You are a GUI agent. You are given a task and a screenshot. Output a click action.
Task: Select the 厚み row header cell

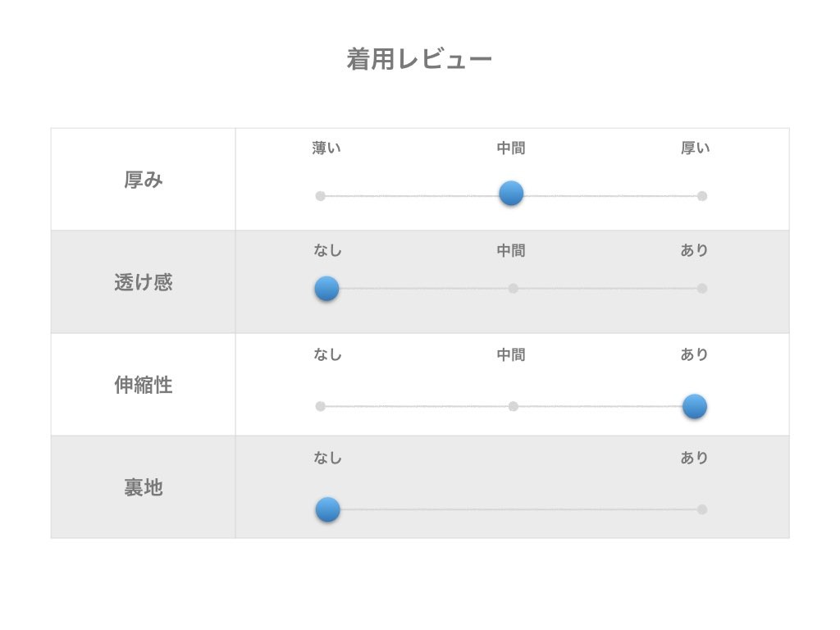point(144,180)
